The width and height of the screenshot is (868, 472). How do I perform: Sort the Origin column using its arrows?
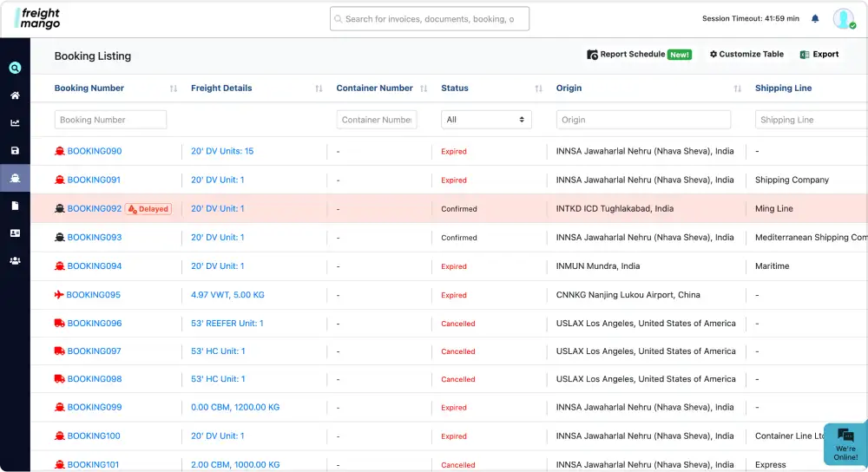737,88
